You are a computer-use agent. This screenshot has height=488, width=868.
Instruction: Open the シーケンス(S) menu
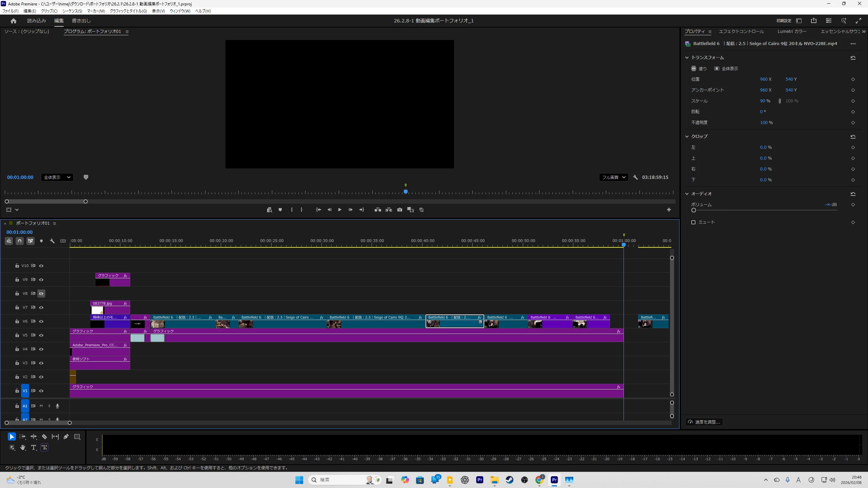[72, 11]
